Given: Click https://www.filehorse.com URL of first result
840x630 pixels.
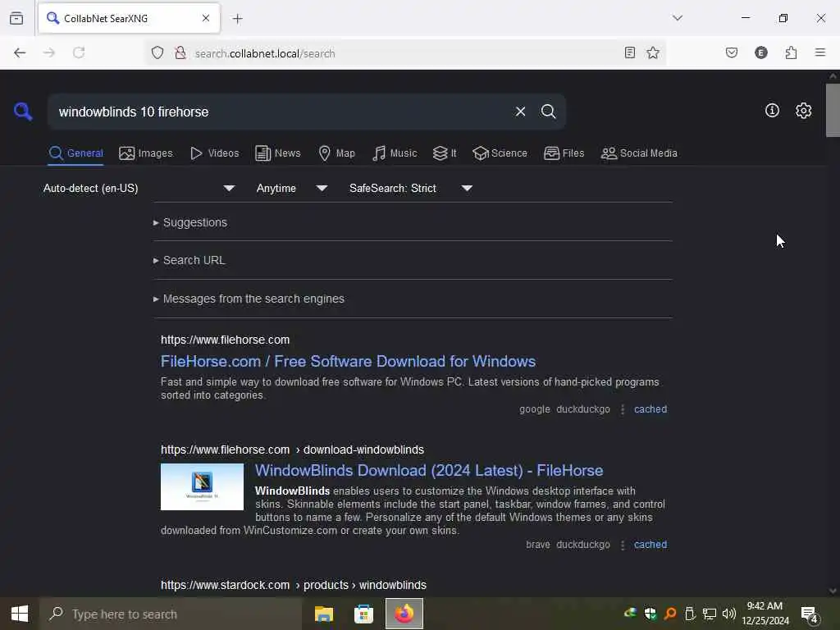Looking at the screenshot, I should click(x=225, y=340).
